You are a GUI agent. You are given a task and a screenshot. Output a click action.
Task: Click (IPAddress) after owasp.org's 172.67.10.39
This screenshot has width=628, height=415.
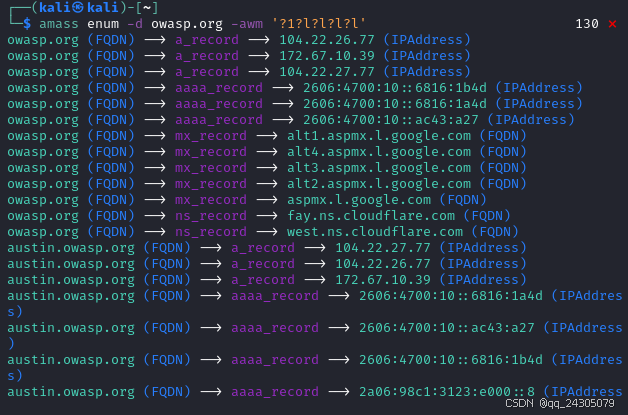coord(427,56)
